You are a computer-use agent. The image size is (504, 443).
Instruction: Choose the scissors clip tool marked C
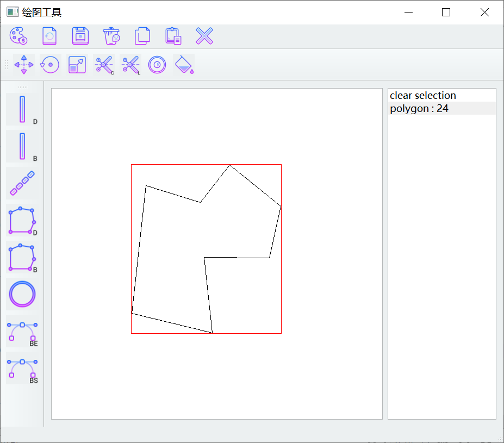pyautogui.click(x=104, y=65)
